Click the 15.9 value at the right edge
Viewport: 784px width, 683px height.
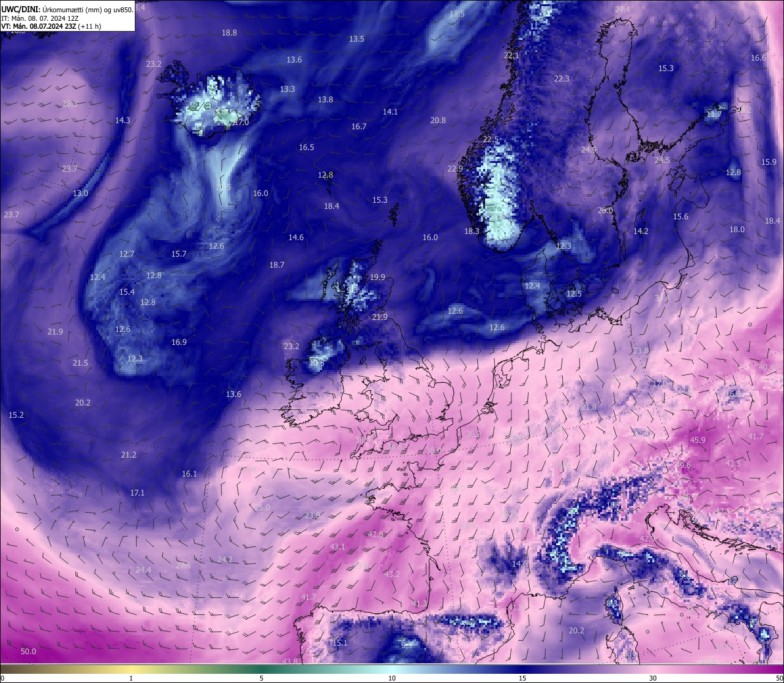pos(769,162)
